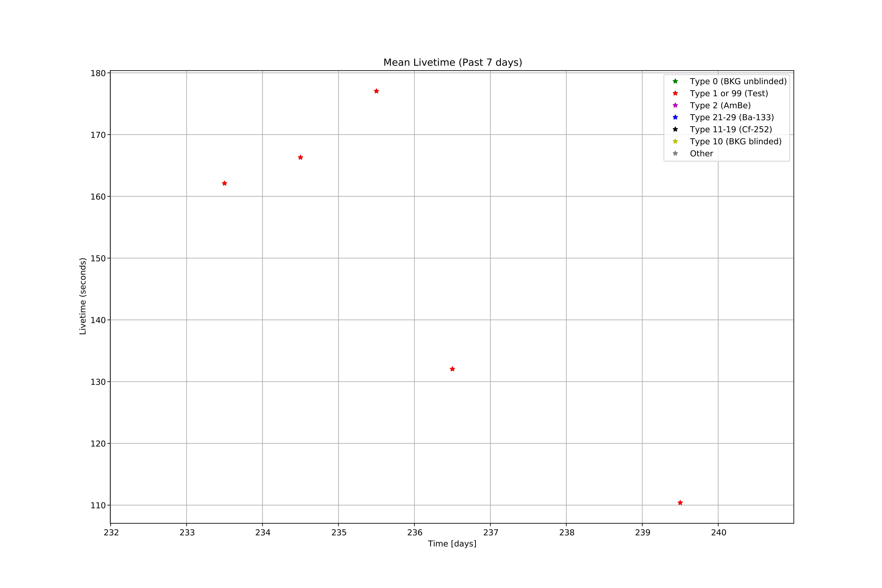Click the highest red star near day 235.5

pyautogui.click(x=376, y=91)
